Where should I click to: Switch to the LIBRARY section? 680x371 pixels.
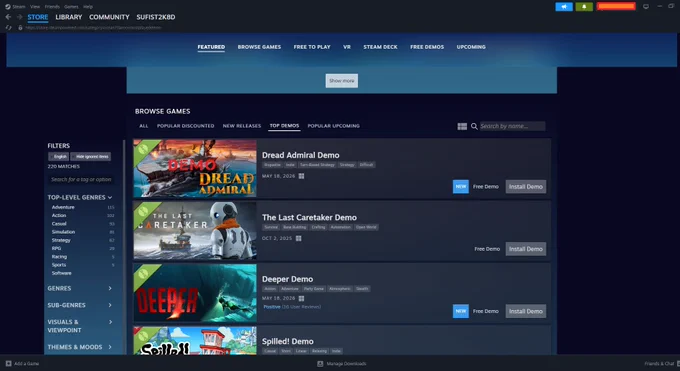(x=69, y=17)
